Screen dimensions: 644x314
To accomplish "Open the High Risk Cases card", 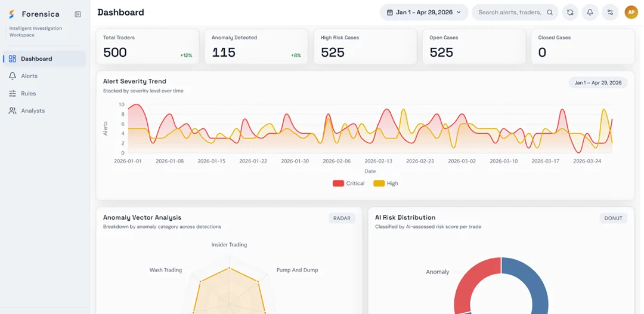I will (365, 47).
